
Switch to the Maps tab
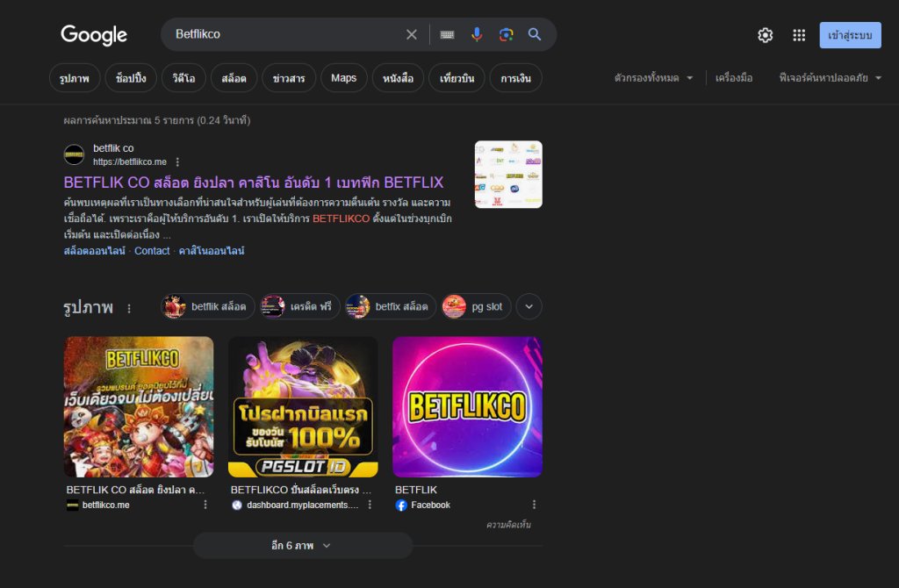(343, 78)
